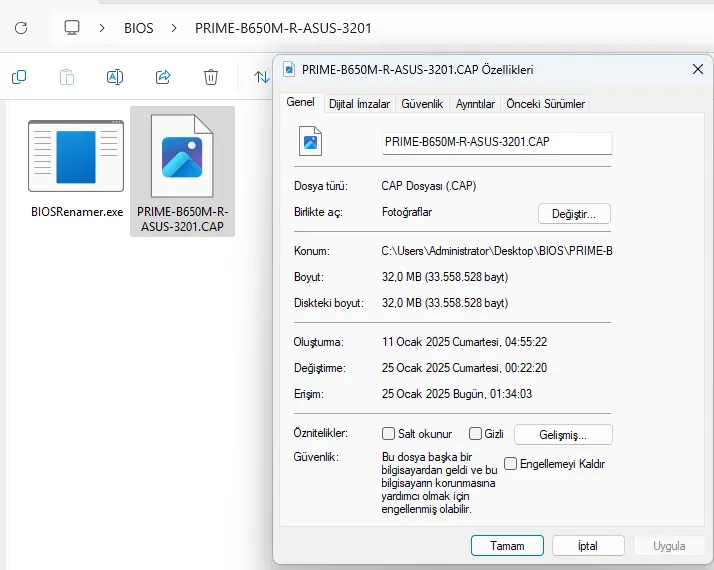This screenshot has width=714, height=570.
Task: Click PRIME-B650M-R-ASUS-3201 breadcrumb folder
Action: [x=283, y=28]
